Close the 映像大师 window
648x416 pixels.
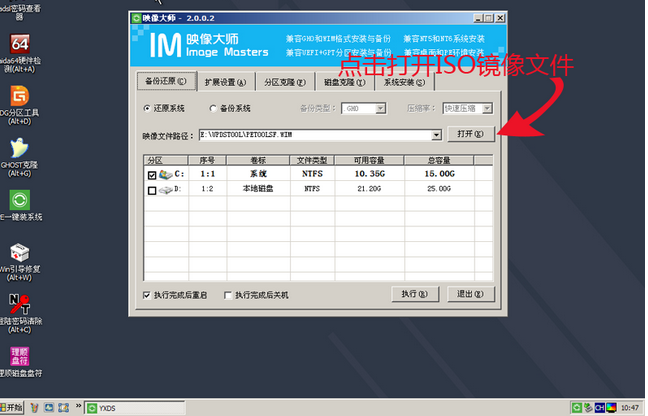click(500, 18)
